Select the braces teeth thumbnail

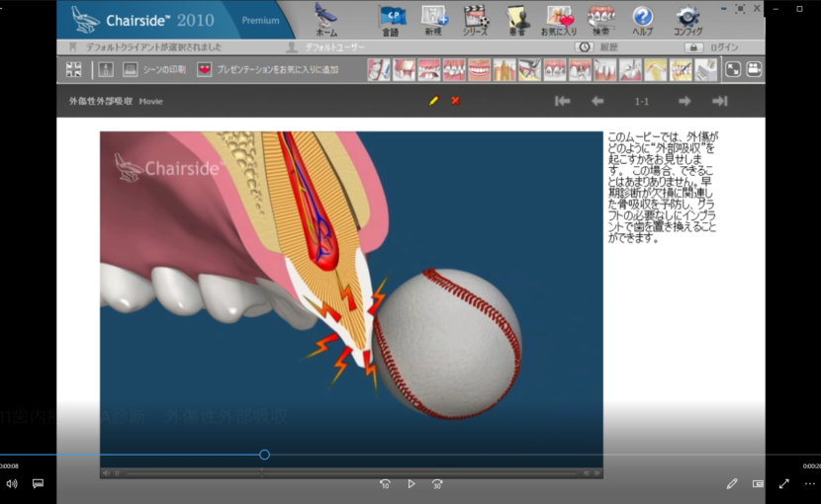(x=555, y=69)
